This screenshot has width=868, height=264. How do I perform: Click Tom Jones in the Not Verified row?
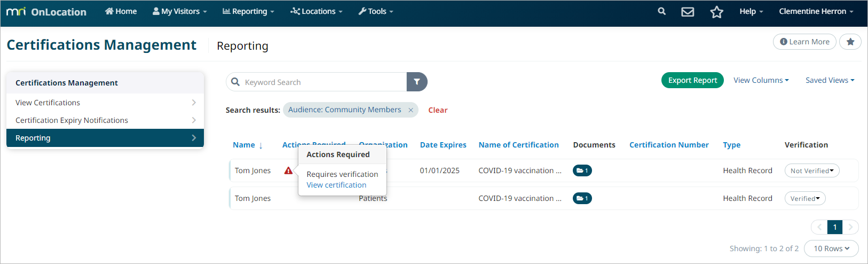click(x=252, y=170)
